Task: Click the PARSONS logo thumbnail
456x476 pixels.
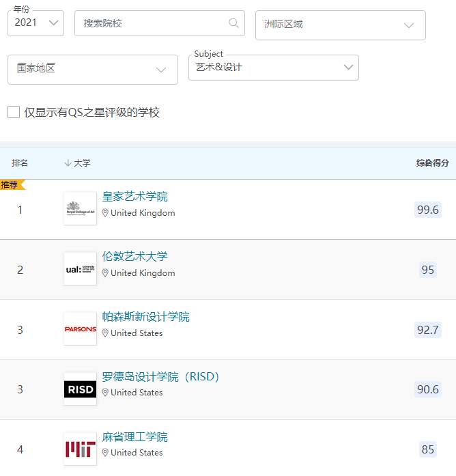Action: [81, 328]
